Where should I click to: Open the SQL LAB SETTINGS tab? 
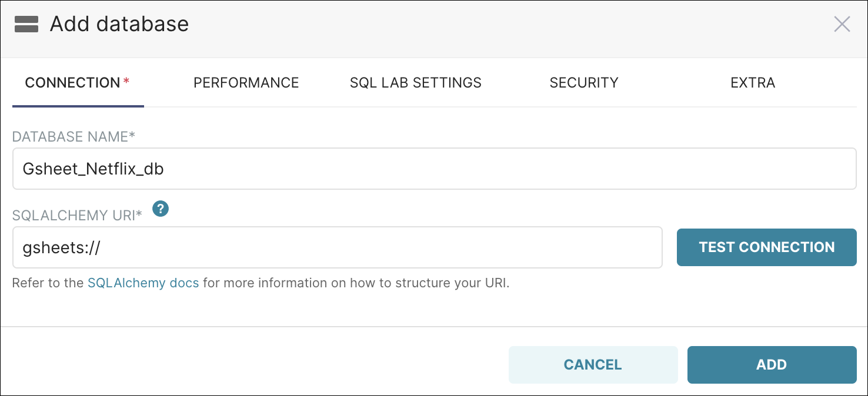click(x=415, y=83)
